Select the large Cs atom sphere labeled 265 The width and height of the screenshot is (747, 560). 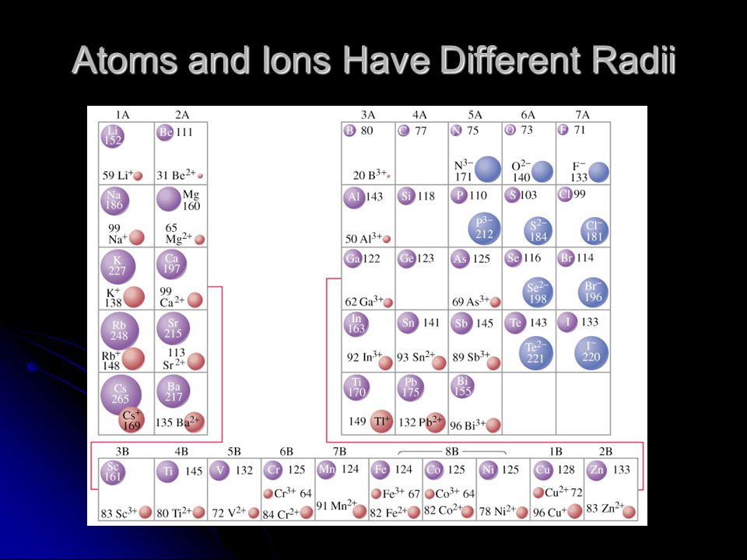[121, 394]
